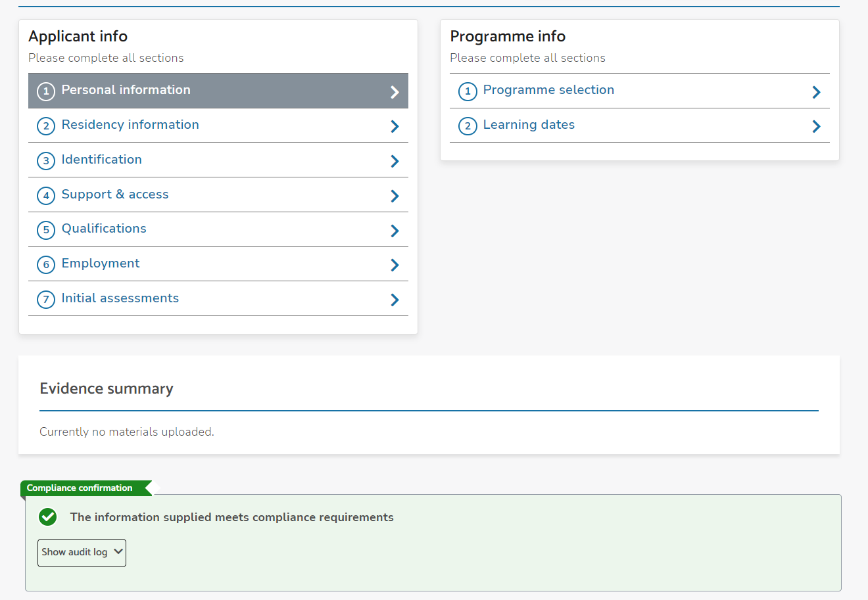Click chevron arrow on Programme selection row
This screenshot has height=600, width=868.
(816, 92)
